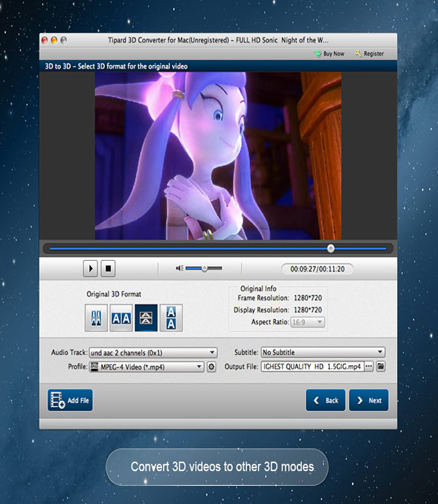Click the playback time display

pyautogui.click(x=317, y=269)
